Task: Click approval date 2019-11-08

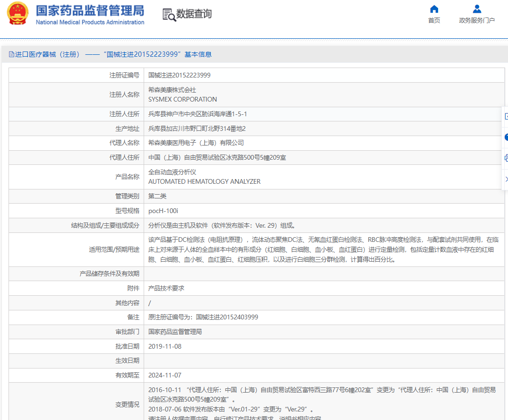Action: point(164,346)
